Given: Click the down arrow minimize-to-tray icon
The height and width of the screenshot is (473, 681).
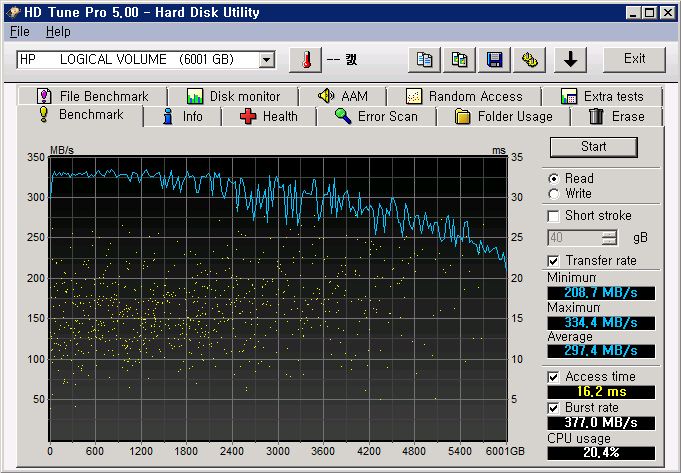Looking at the screenshot, I should (x=570, y=60).
